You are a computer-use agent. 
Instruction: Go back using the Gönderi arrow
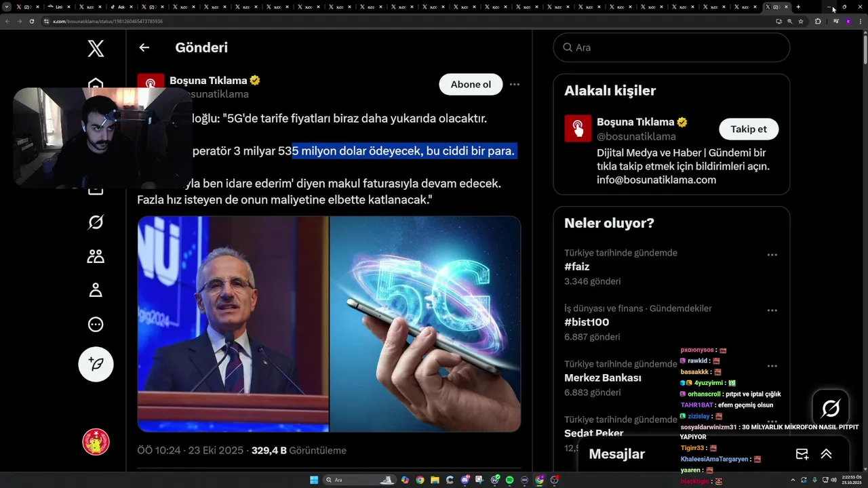click(x=144, y=47)
